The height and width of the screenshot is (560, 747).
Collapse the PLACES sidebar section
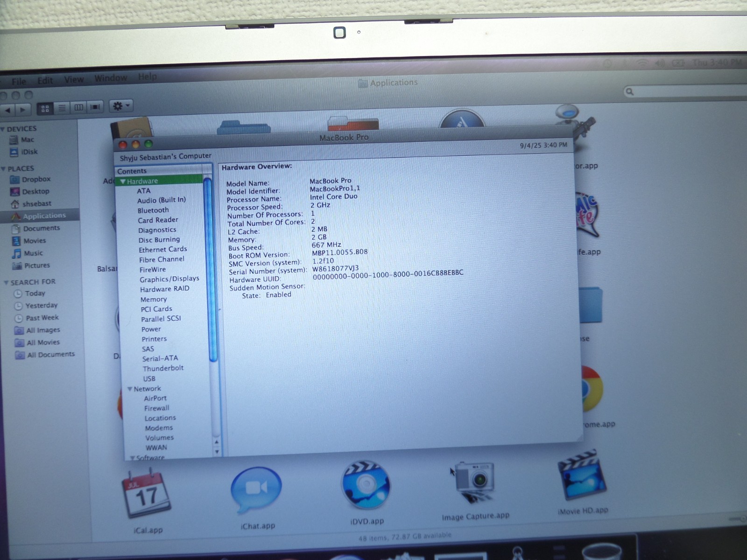point(4,169)
